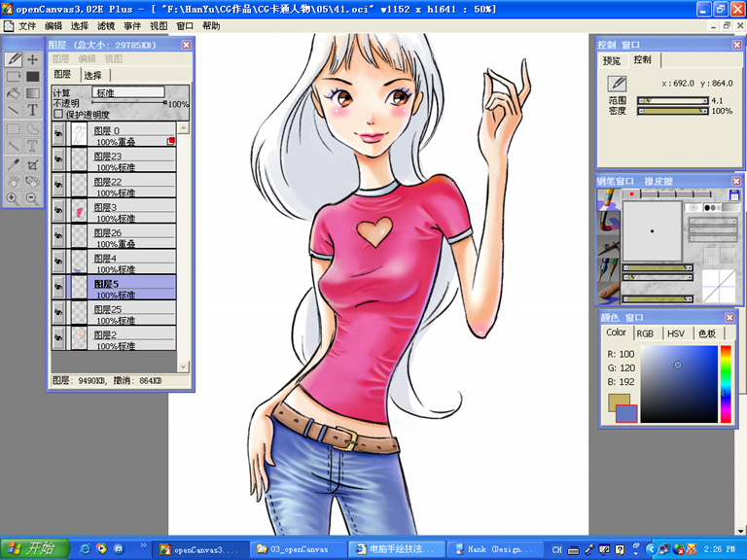Click the zoom in magnifier tool
The image size is (747, 560).
click(14, 198)
